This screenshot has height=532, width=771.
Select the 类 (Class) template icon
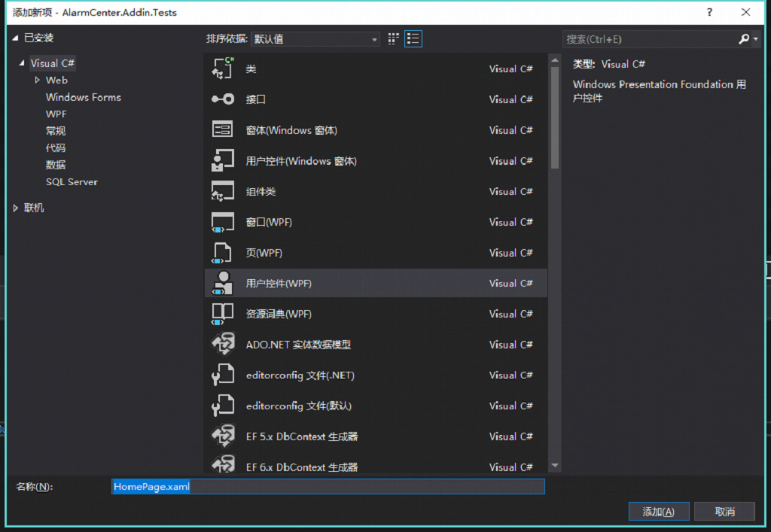222,68
